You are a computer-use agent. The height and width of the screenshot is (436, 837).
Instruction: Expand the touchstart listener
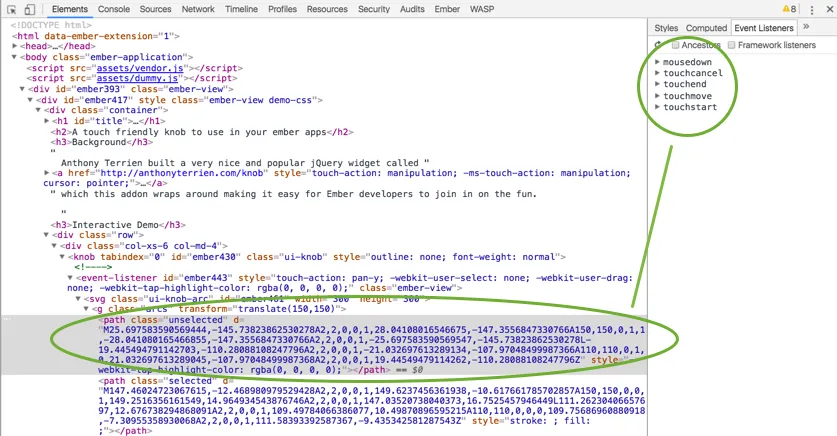coord(658,107)
